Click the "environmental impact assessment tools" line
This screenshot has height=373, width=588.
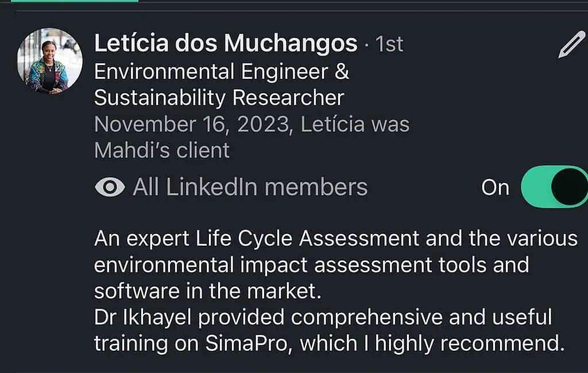click(x=311, y=265)
